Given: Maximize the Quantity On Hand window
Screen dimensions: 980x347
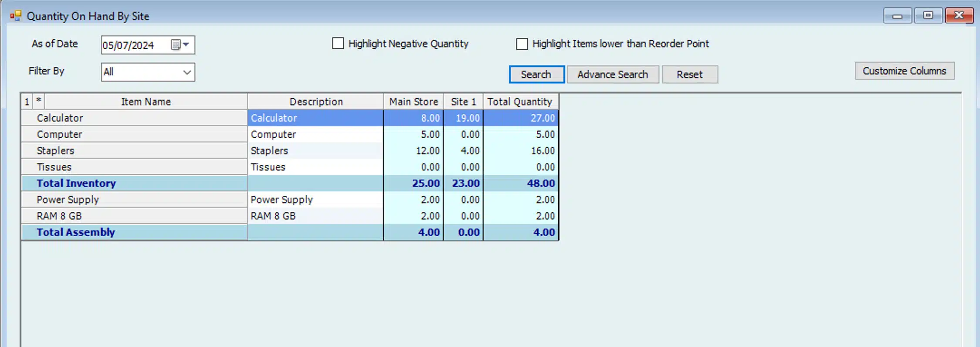Looking at the screenshot, I should pos(928,16).
